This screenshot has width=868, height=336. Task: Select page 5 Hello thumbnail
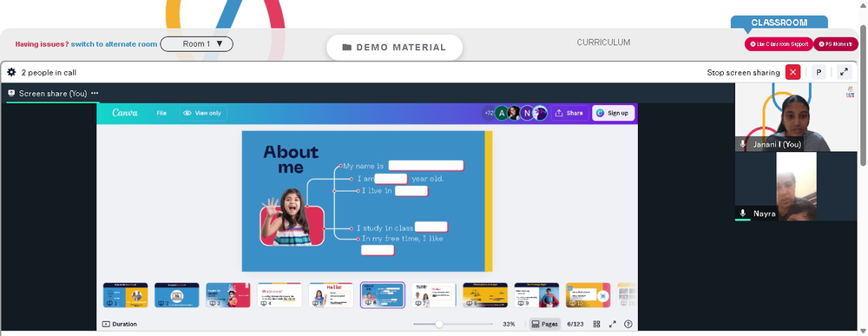point(331,295)
